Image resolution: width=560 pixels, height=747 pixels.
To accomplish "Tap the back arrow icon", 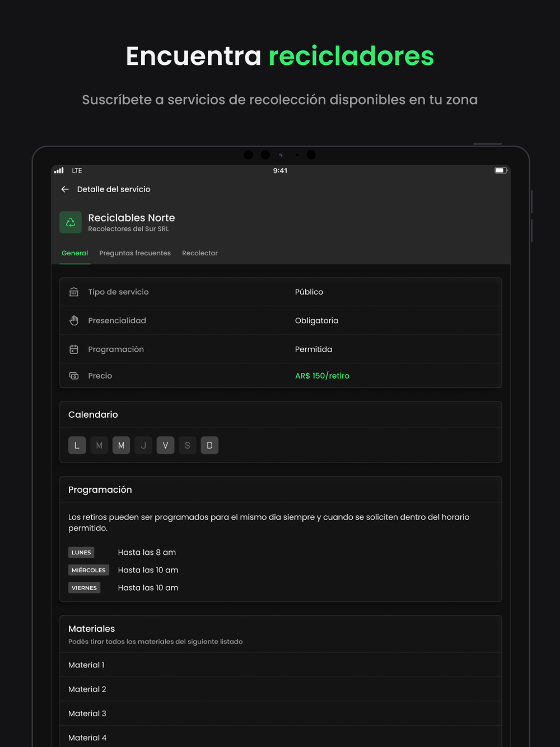I will (65, 189).
